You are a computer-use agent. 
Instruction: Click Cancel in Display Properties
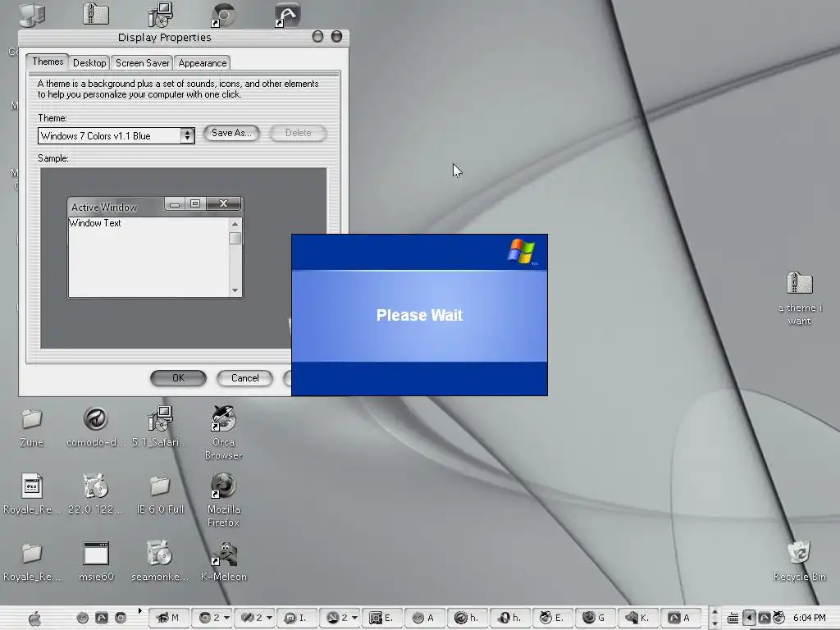click(x=244, y=378)
